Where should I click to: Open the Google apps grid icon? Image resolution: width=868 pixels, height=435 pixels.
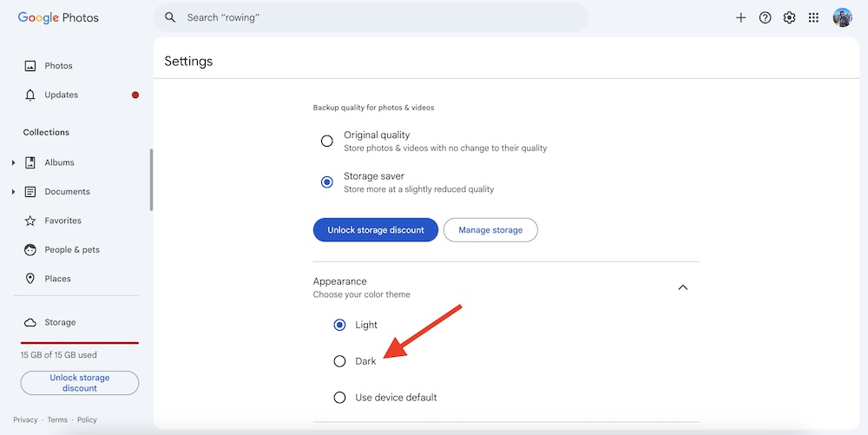[813, 17]
